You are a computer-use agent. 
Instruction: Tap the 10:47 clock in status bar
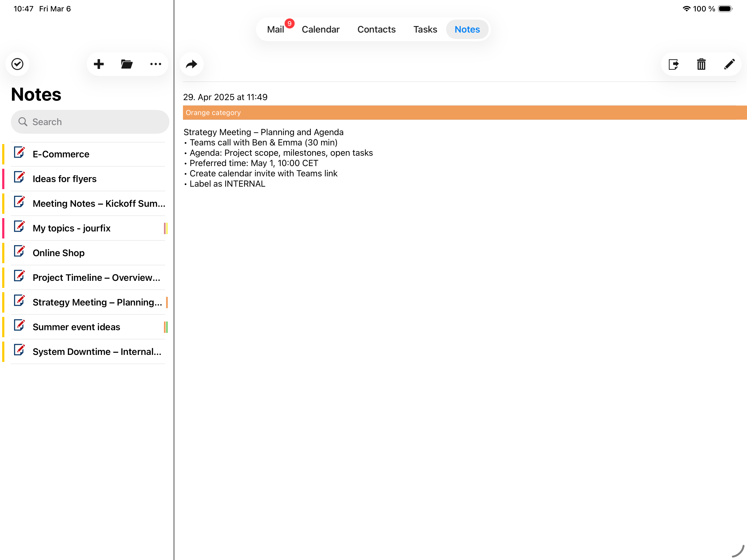tap(23, 9)
